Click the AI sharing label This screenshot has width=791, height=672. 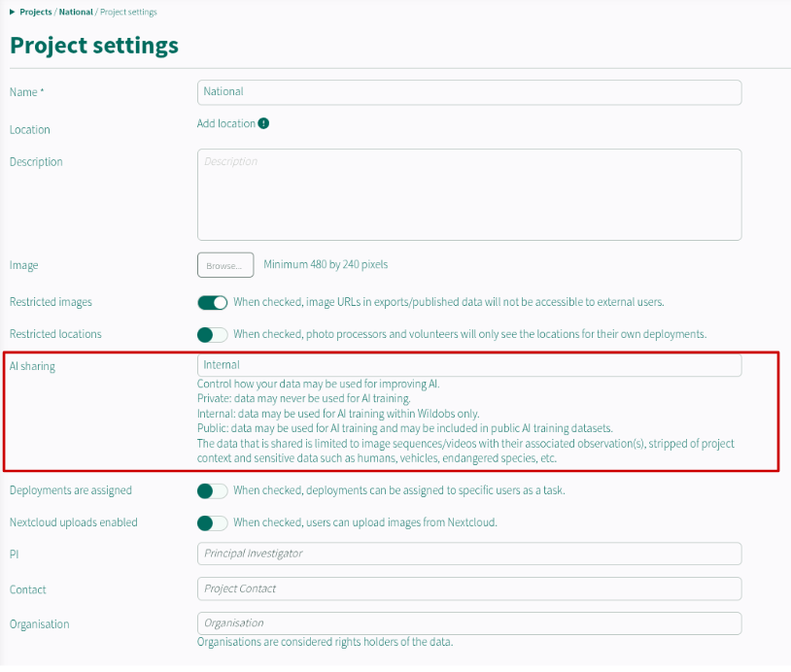click(x=32, y=366)
